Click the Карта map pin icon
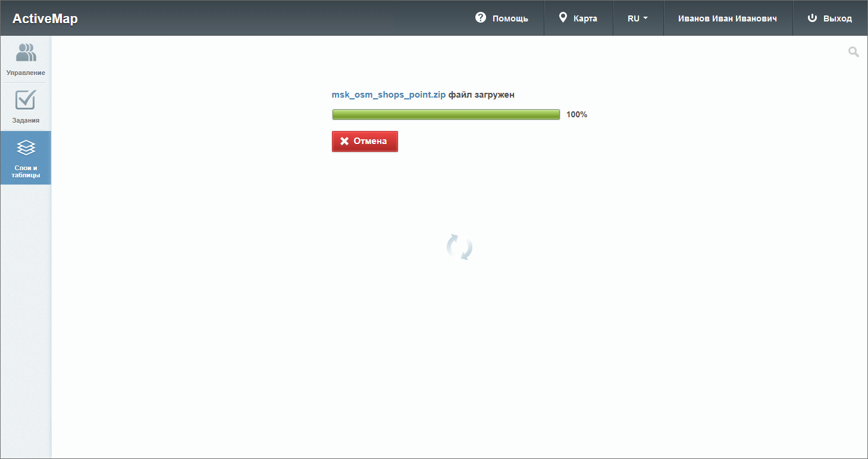The height and width of the screenshot is (459, 868). 563,18
